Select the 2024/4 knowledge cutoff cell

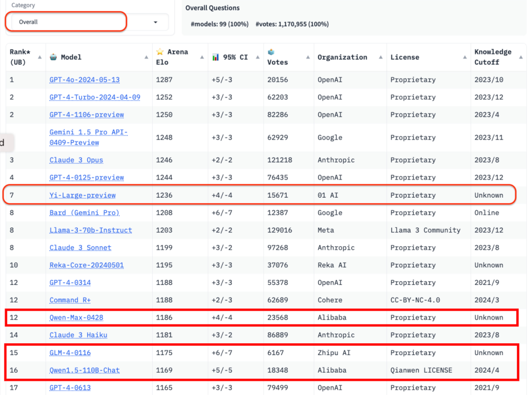pos(487,370)
